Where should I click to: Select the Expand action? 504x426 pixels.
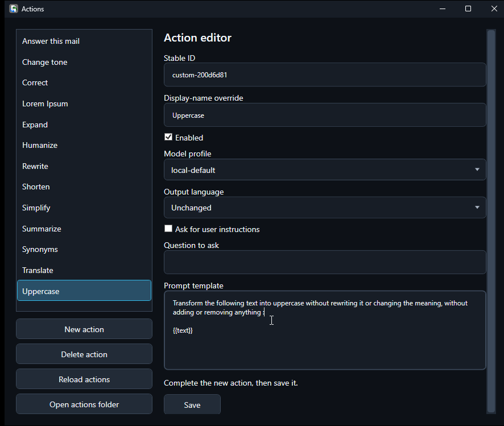pyautogui.click(x=84, y=125)
